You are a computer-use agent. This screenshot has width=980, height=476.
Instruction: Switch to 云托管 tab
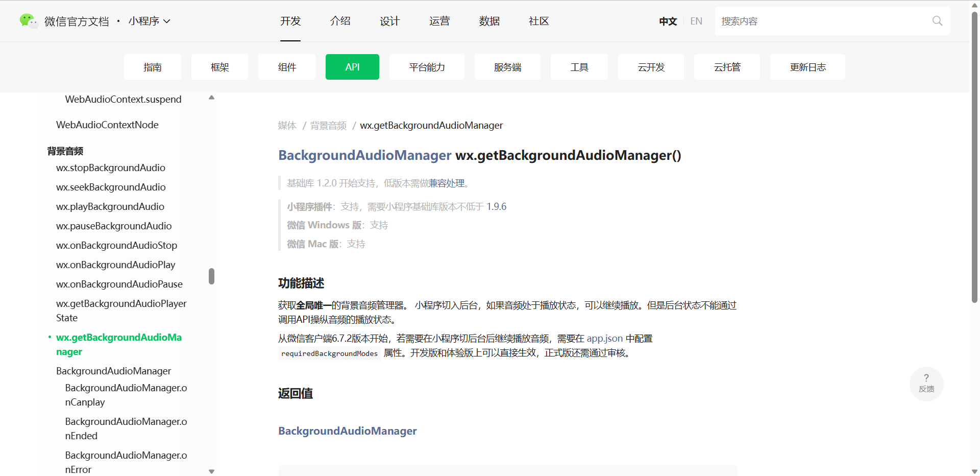[727, 67]
